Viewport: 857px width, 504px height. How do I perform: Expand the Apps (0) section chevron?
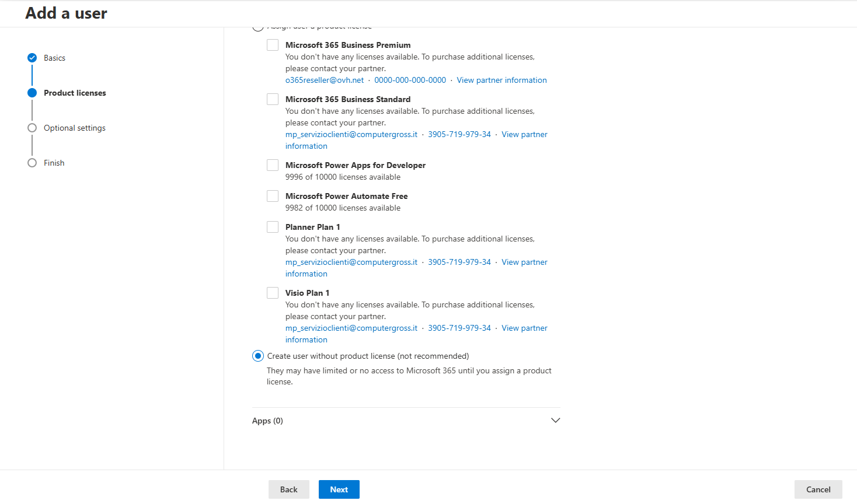pos(555,421)
